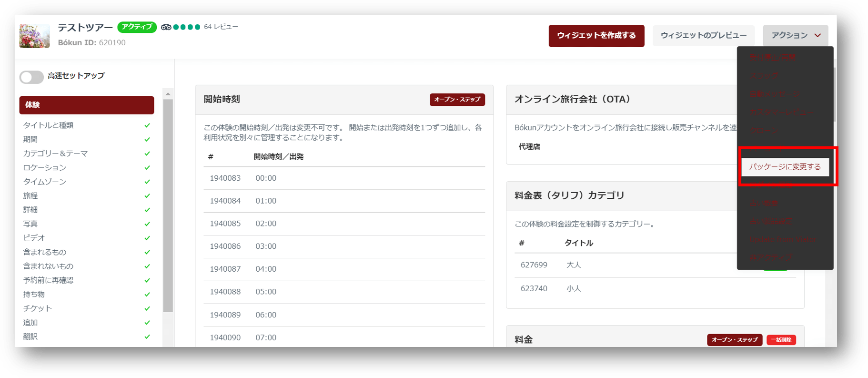Click the green check next to ロケーション
The image size is (868, 378).
(147, 168)
